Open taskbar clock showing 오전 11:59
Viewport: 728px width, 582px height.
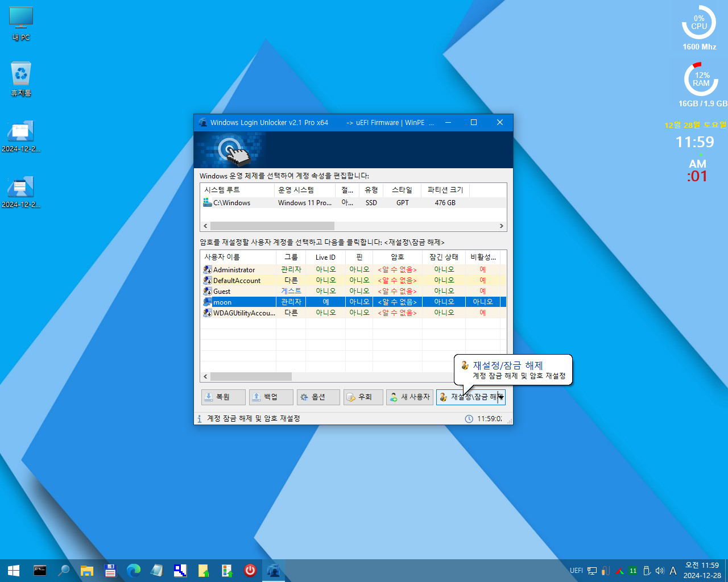702,571
